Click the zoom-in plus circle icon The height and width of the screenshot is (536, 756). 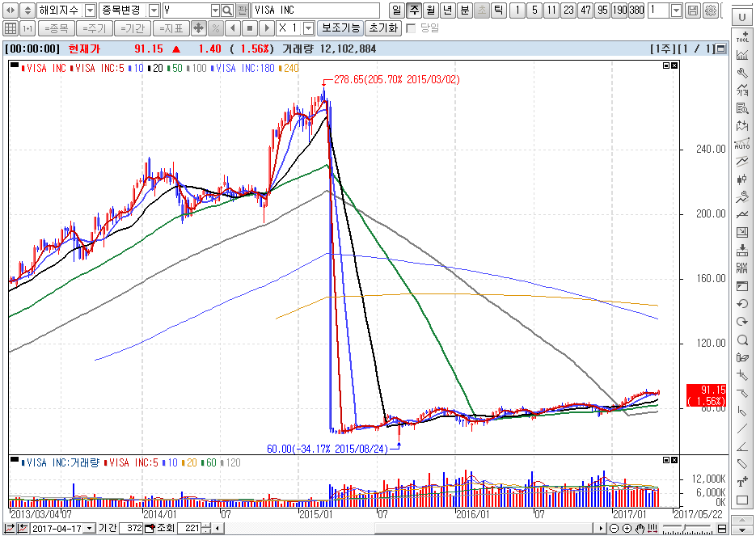tap(627, 529)
